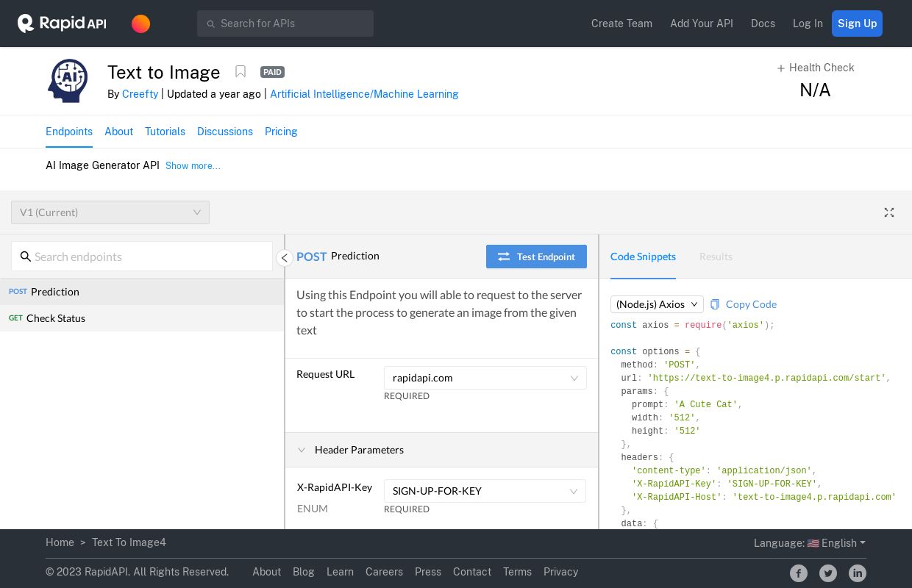Open the footer Terms link
This screenshot has height=588, width=912.
517,572
